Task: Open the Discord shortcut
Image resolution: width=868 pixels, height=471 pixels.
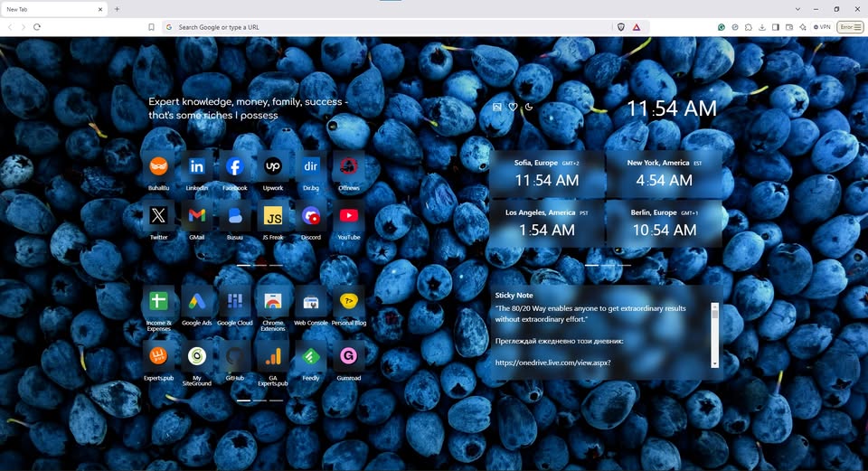Action: coord(310,216)
